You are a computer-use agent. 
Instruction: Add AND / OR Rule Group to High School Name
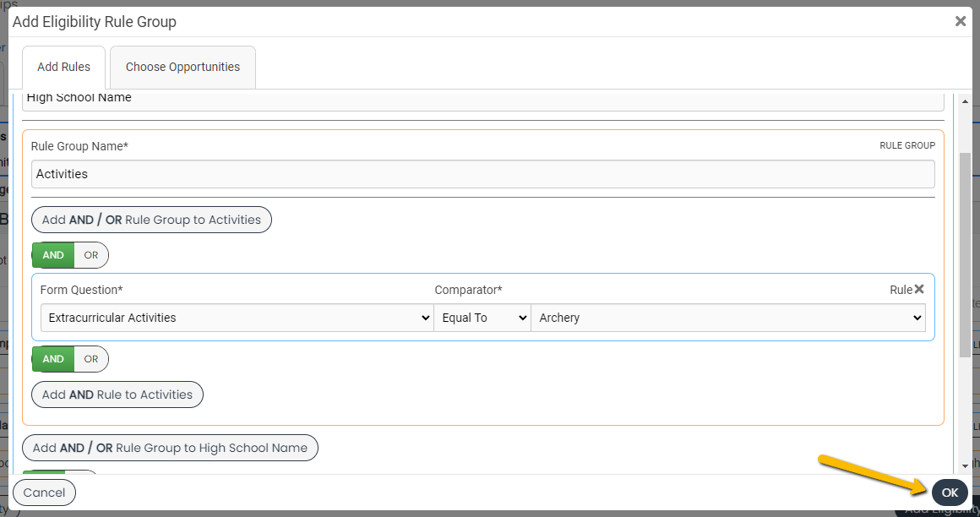pyautogui.click(x=170, y=448)
